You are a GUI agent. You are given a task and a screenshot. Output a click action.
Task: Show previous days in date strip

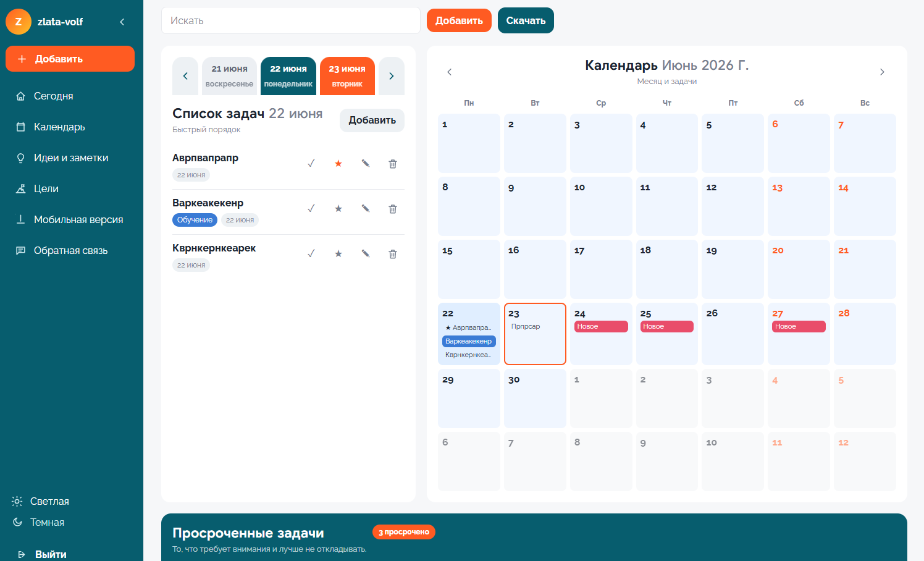185,76
